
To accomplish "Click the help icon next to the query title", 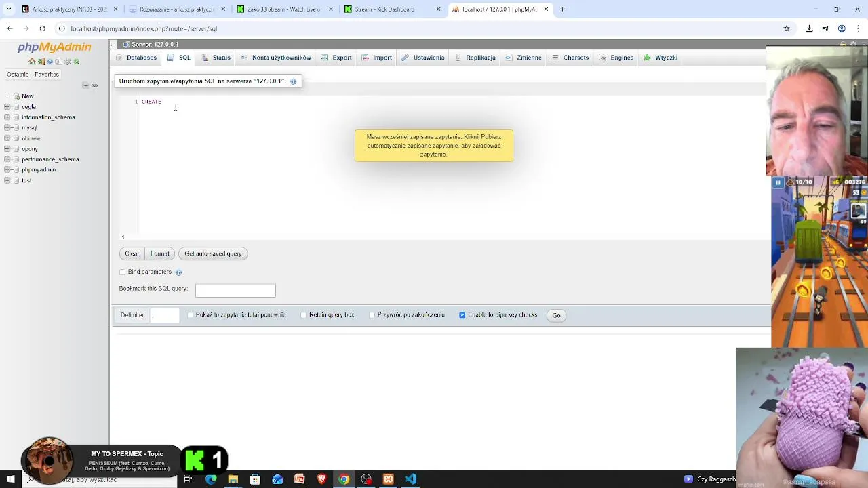I will (293, 81).
